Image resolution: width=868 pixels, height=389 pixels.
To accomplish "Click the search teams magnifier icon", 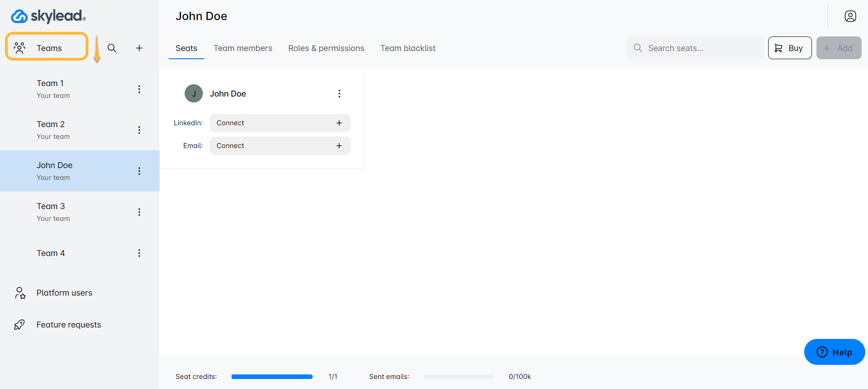I will click(112, 48).
